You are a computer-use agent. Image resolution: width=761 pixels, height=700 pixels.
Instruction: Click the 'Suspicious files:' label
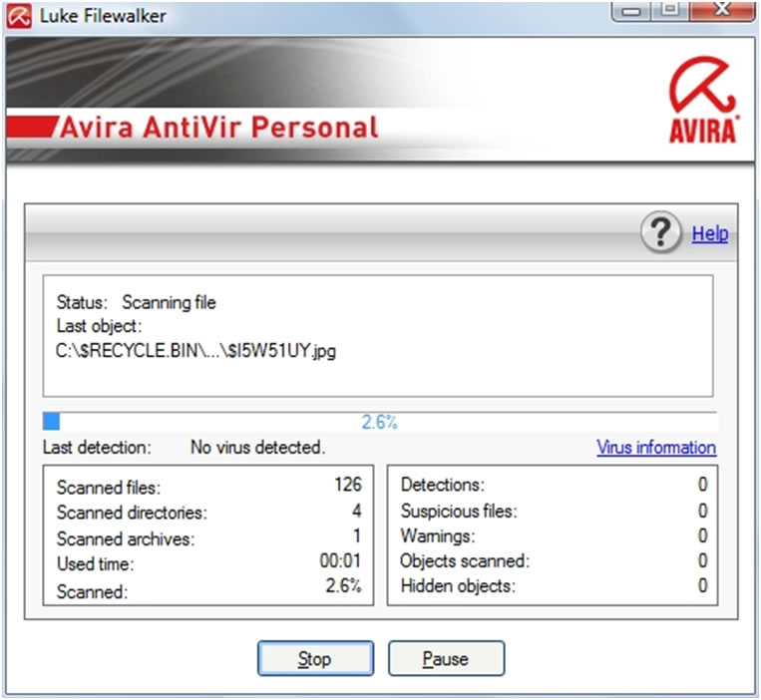pos(459,511)
